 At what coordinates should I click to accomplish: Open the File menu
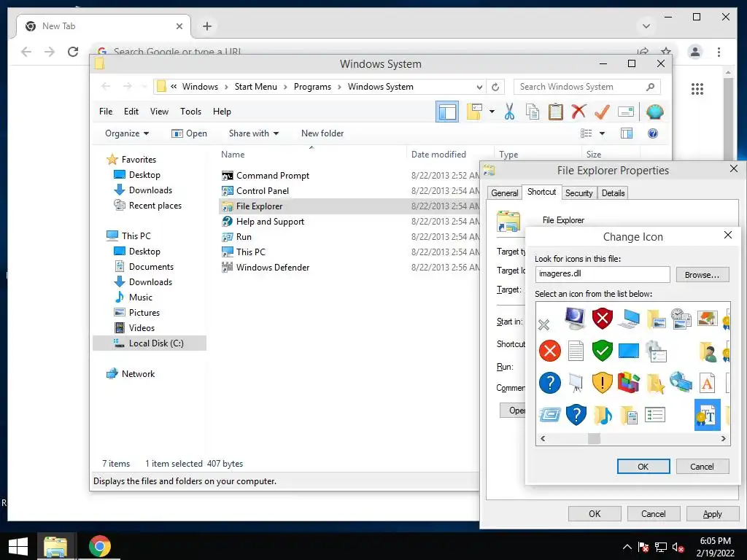click(x=106, y=112)
